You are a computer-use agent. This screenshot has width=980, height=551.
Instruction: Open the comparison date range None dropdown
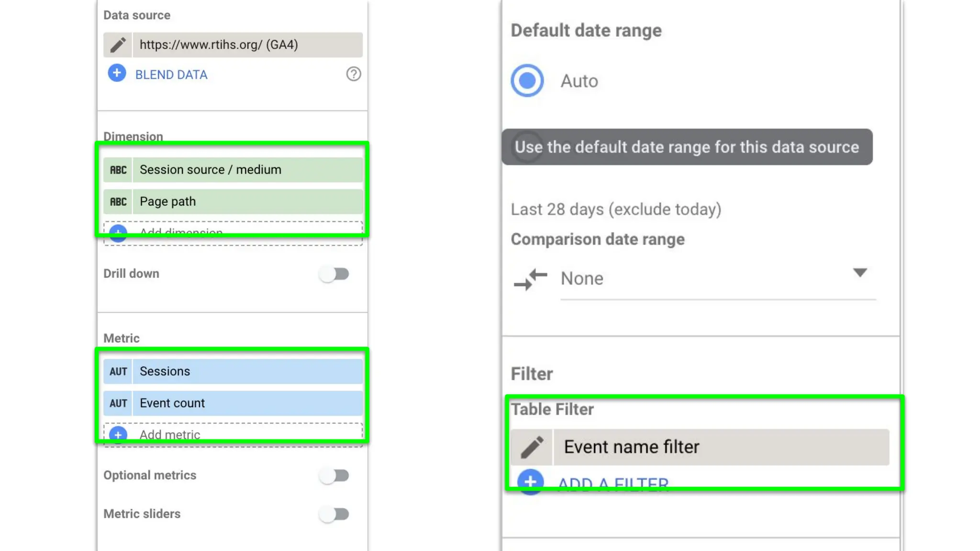(x=718, y=279)
